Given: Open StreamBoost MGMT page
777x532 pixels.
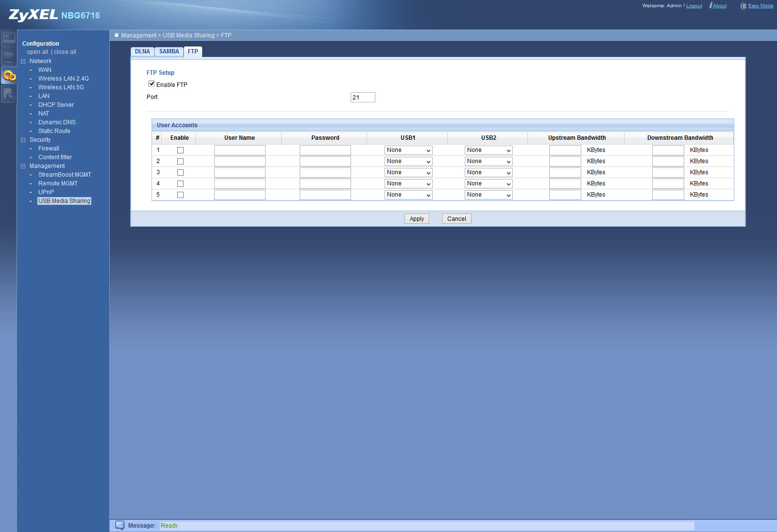Looking at the screenshot, I should (65, 175).
